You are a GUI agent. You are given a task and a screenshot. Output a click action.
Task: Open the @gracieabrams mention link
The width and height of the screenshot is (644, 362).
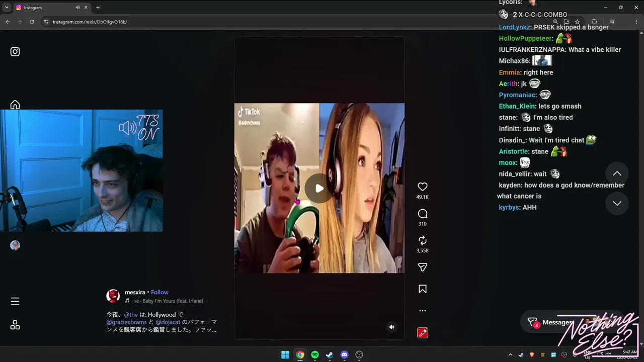tap(126, 322)
